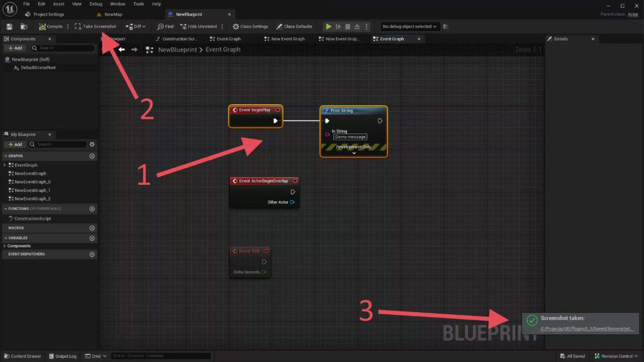
Task: Add a new function with the FUNCTIONS plus icon
Action: (x=92, y=208)
